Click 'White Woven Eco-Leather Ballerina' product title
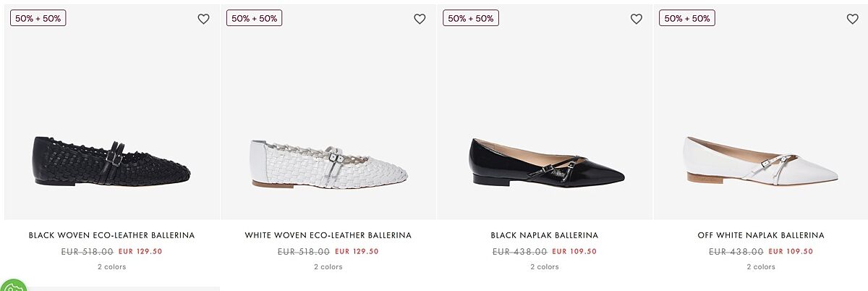Screen dimensions: 868x291 coord(328,235)
